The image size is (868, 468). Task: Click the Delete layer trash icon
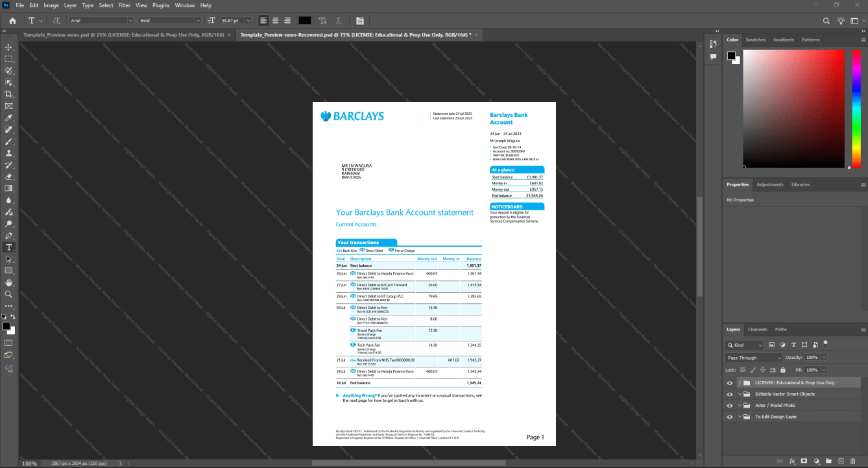[x=852, y=461]
